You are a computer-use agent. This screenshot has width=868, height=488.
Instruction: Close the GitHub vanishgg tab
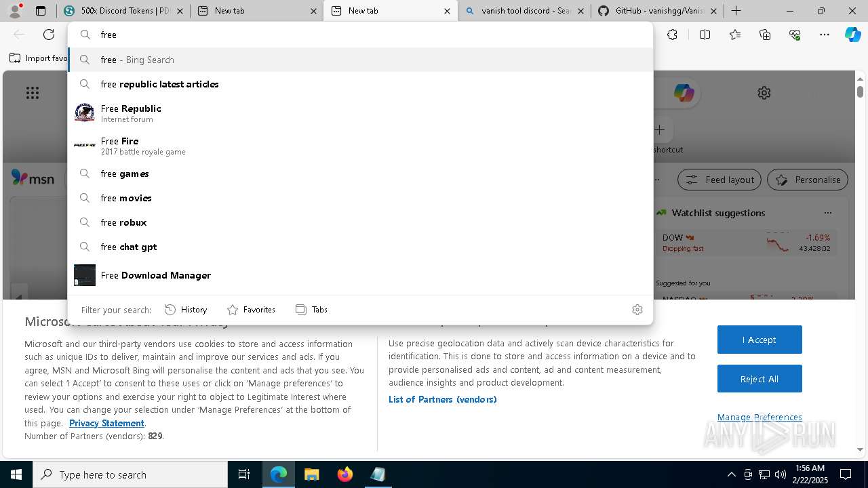(713, 11)
